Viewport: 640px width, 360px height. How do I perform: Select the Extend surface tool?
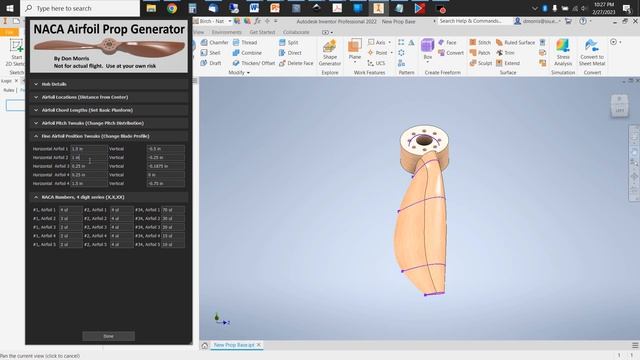508,63
